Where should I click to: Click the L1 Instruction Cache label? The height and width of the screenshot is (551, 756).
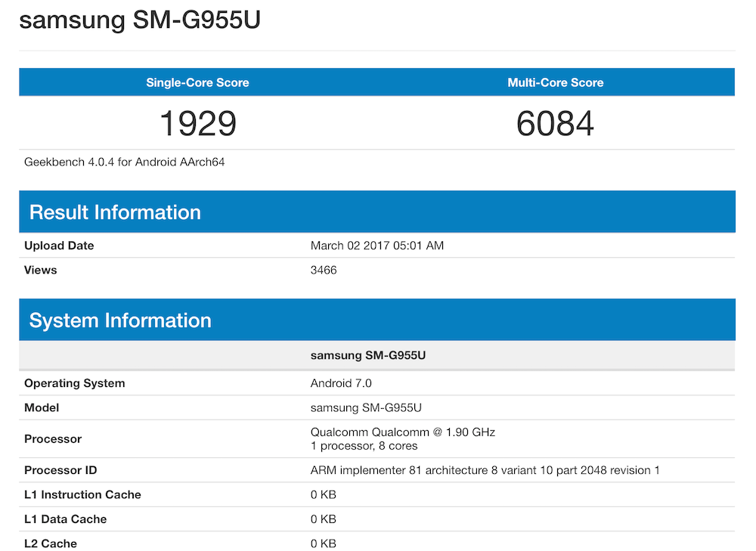pos(82,494)
